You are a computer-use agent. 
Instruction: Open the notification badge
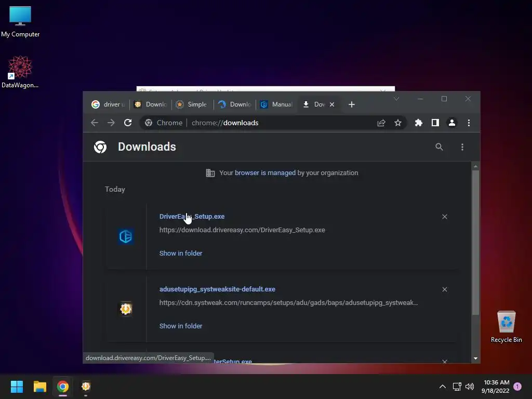tap(517, 387)
